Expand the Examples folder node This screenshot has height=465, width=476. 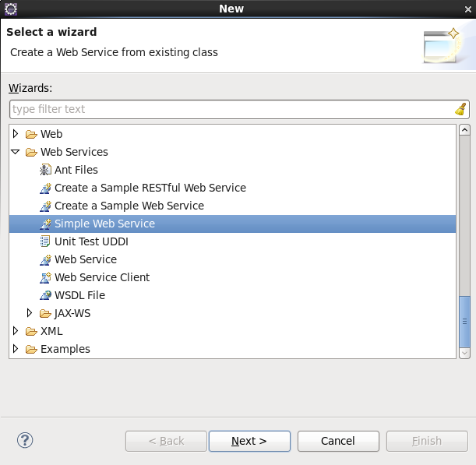16,349
